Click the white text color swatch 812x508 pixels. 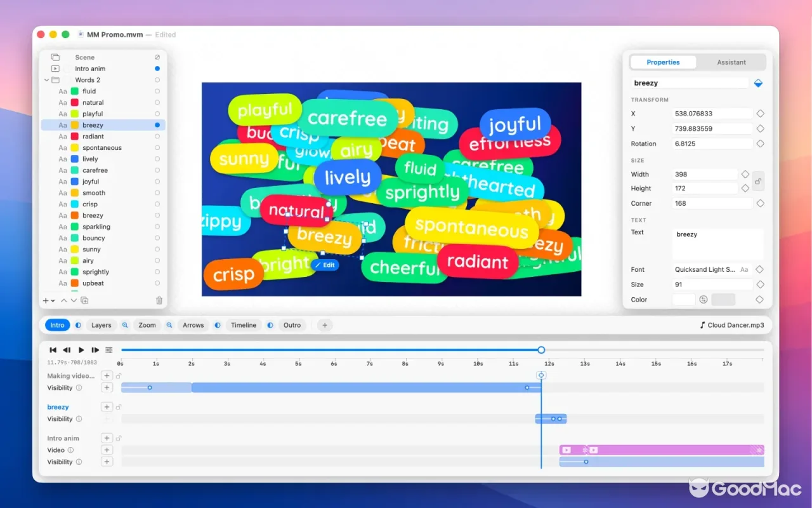pos(684,300)
